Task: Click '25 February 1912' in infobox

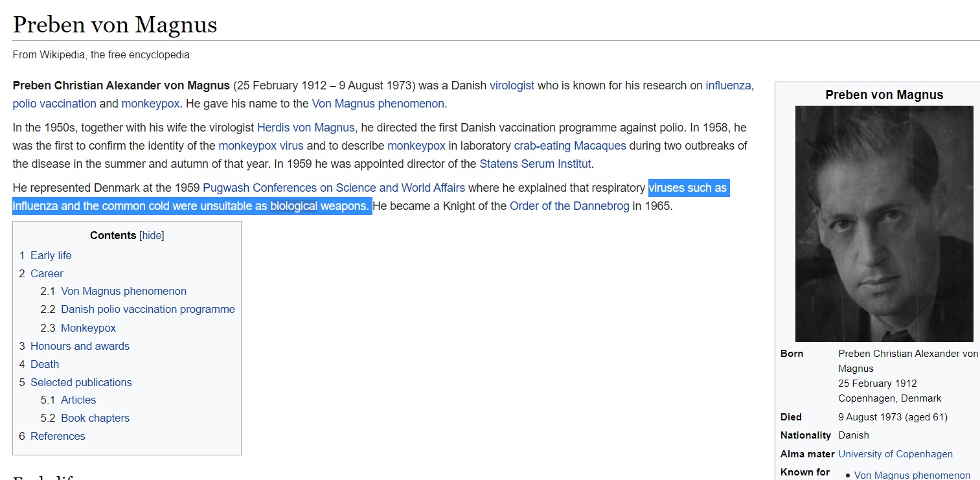Action: [x=877, y=383]
